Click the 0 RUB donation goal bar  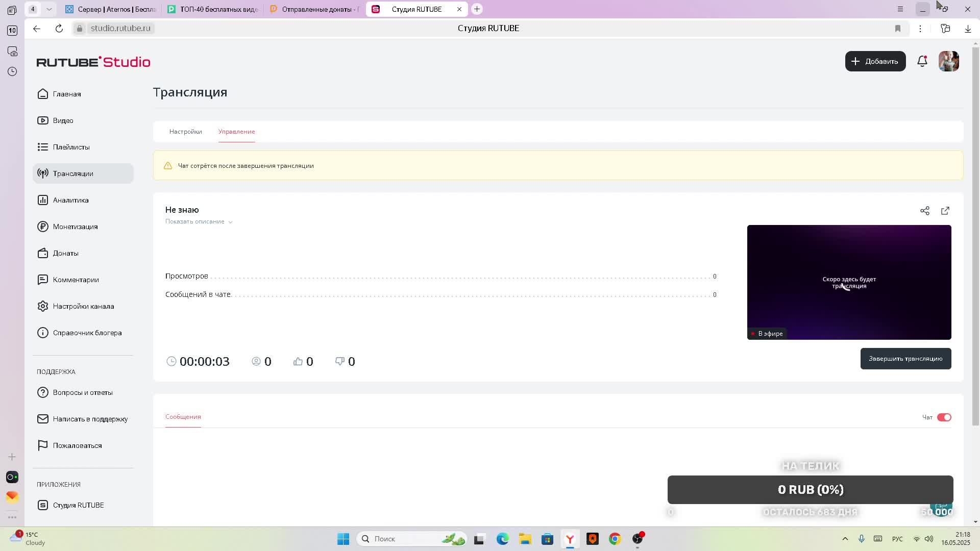coord(810,490)
